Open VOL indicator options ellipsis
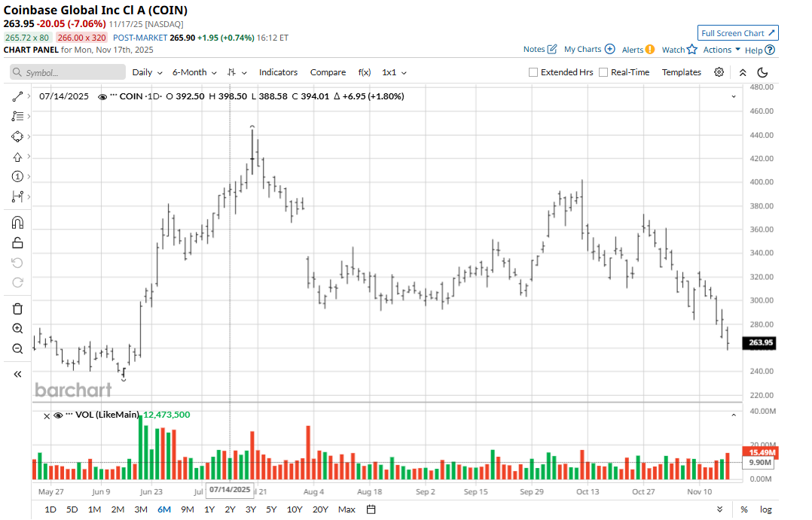This screenshot has width=812, height=520. coord(69,414)
